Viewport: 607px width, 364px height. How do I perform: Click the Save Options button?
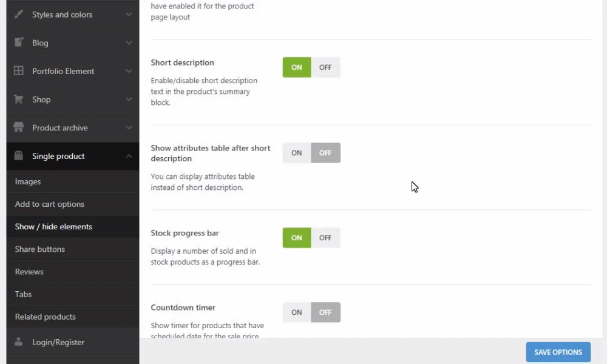coord(558,352)
